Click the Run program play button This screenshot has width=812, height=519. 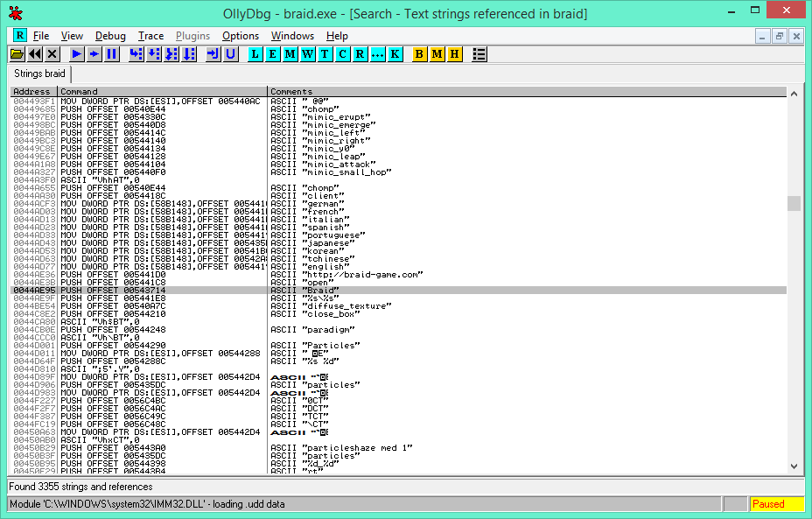(x=77, y=54)
